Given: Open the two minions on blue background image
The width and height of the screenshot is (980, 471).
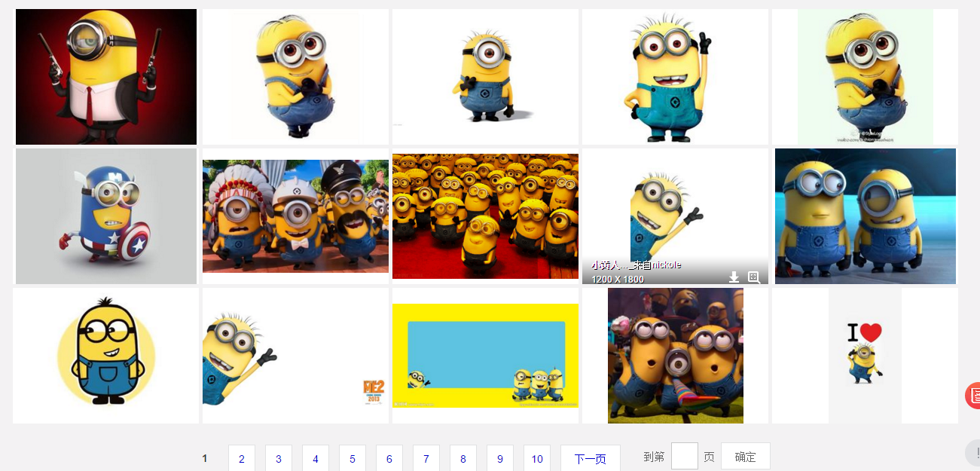Looking at the screenshot, I should (866, 216).
